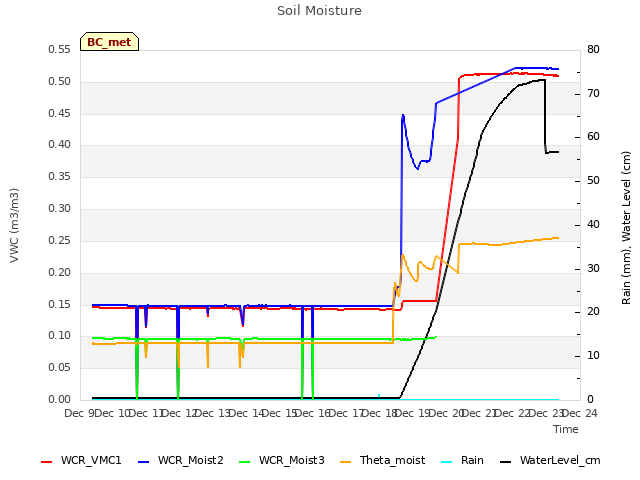
Task: Toggle the WCR_Moist3 legend entry
Action: tap(281, 460)
